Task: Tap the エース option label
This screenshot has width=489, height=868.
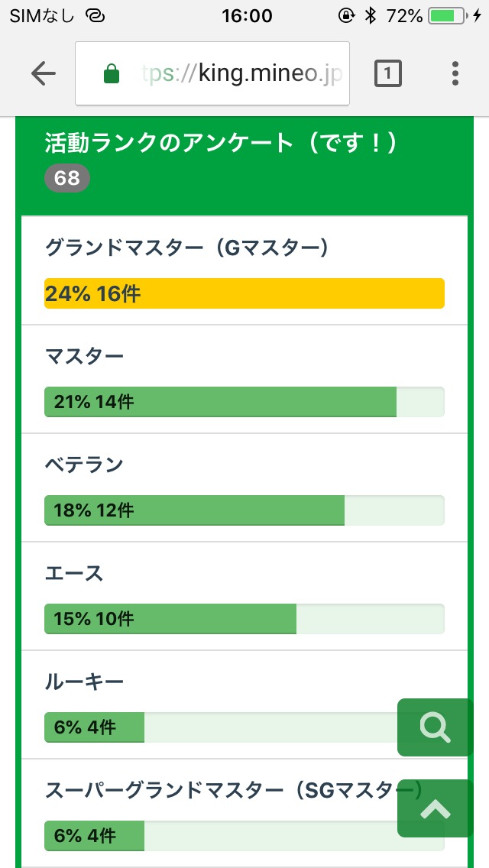Action: pos(73,573)
